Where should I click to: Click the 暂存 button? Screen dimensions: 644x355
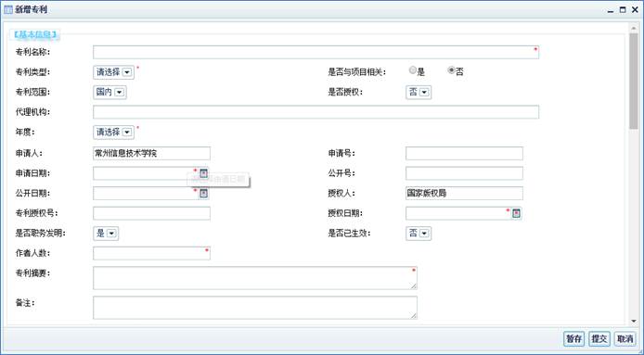tap(573, 339)
